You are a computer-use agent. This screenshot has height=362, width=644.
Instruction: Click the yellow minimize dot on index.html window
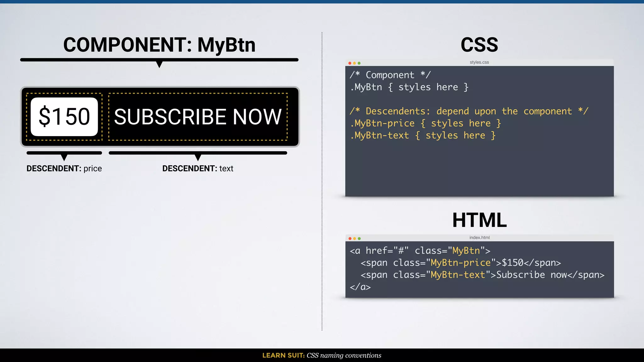pos(355,239)
